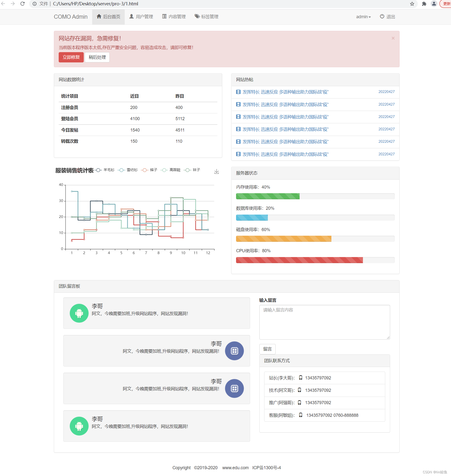Click the COMO Admin brand link
This screenshot has height=476, width=451.
pyautogui.click(x=71, y=17)
